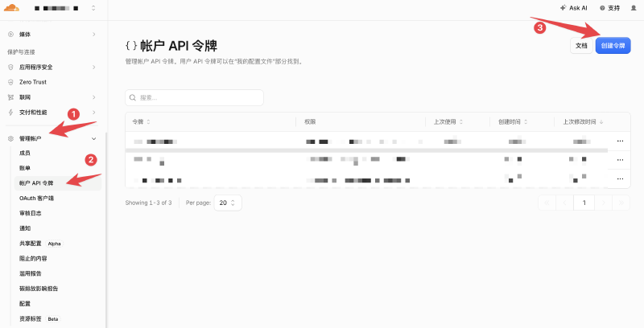Viewport: 644px width, 328px height.
Task: Open 成员 under 管理帐户
Action: tap(25, 153)
